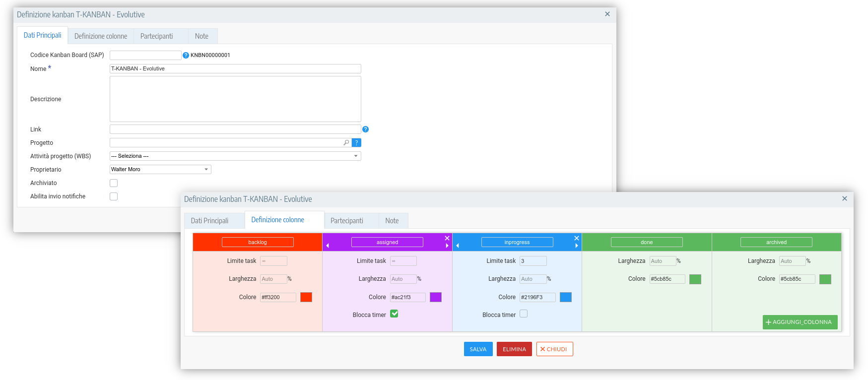Check Blocca timer in the inprogress column
This screenshot has height=380, width=868.
[x=524, y=314]
